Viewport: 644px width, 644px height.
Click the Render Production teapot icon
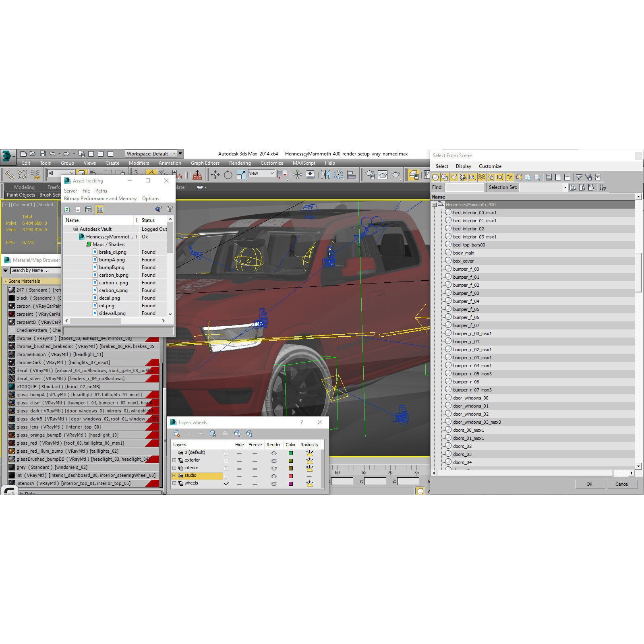tap(396, 174)
